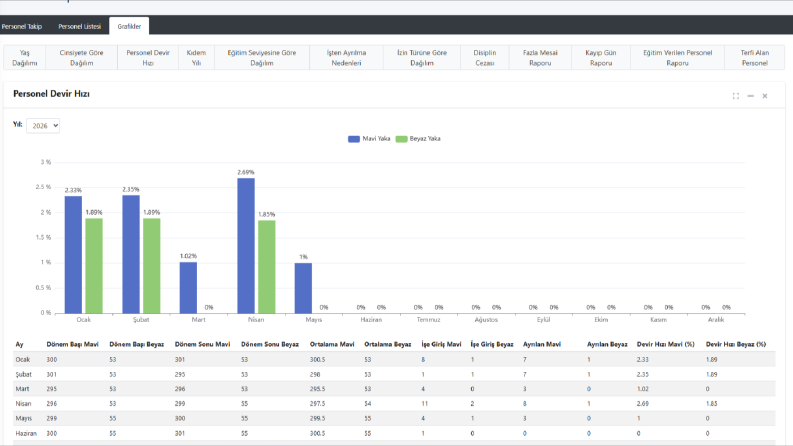Open the İzin Türüne Göre Dağılım chart
Screen dimensions: 793x446
click(x=422, y=58)
